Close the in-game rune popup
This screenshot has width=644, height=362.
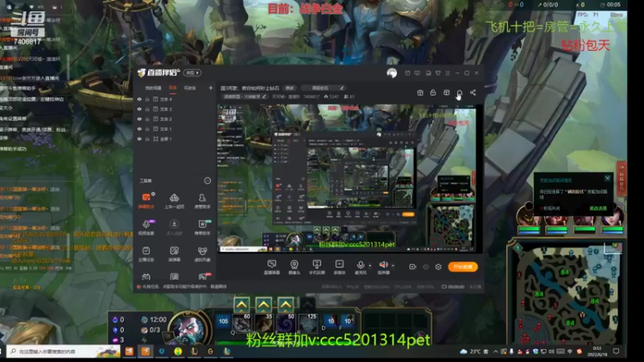pyautogui.click(x=608, y=178)
